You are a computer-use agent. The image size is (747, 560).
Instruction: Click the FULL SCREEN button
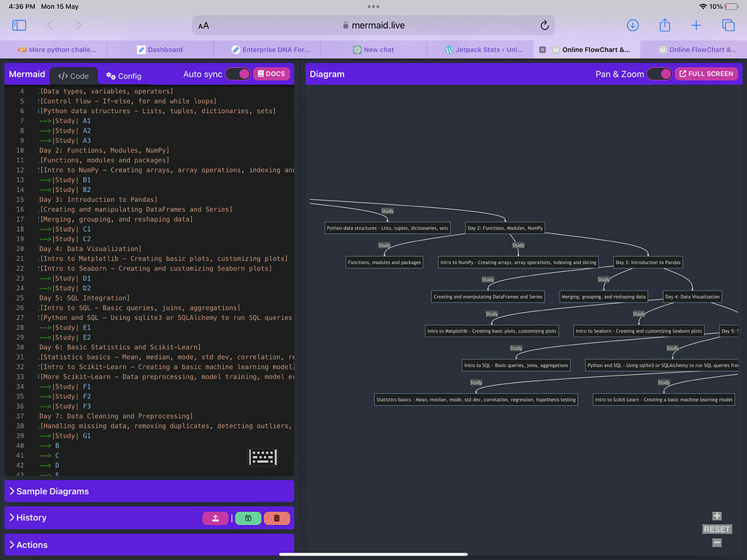705,74
